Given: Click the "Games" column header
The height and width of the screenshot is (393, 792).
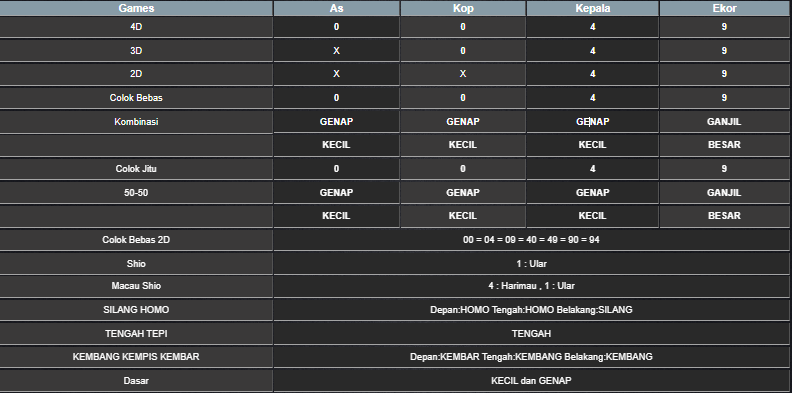Looking at the screenshot, I should (136, 8).
